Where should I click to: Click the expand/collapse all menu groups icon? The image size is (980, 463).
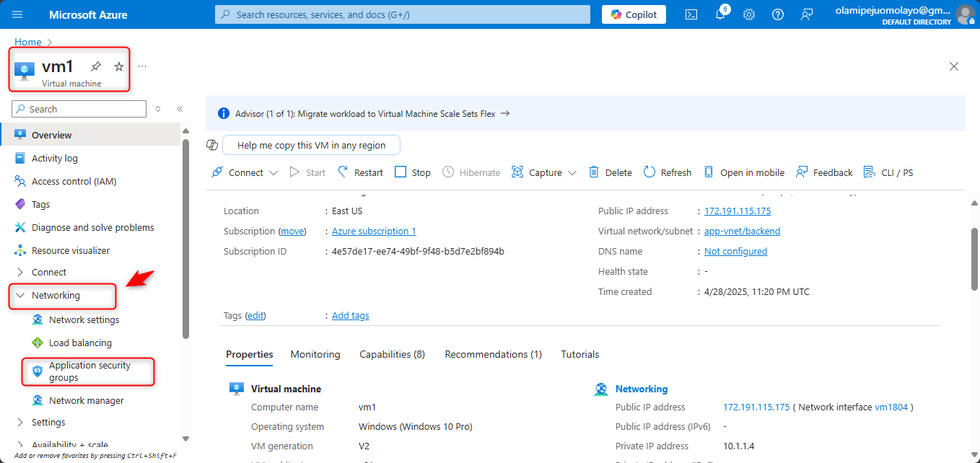click(158, 109)
